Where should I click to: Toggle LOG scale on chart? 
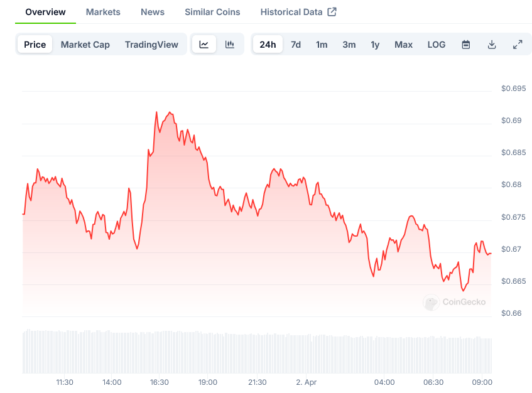point(437,45)
